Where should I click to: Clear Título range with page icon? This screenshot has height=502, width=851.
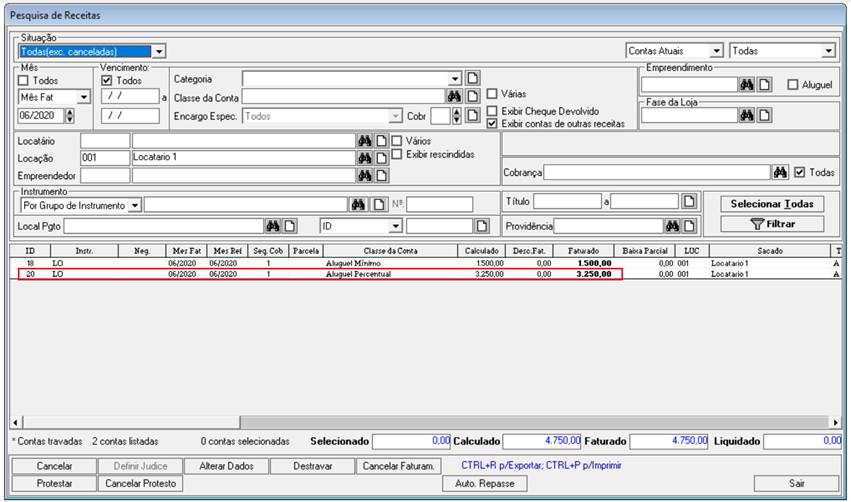coord(689,202)
